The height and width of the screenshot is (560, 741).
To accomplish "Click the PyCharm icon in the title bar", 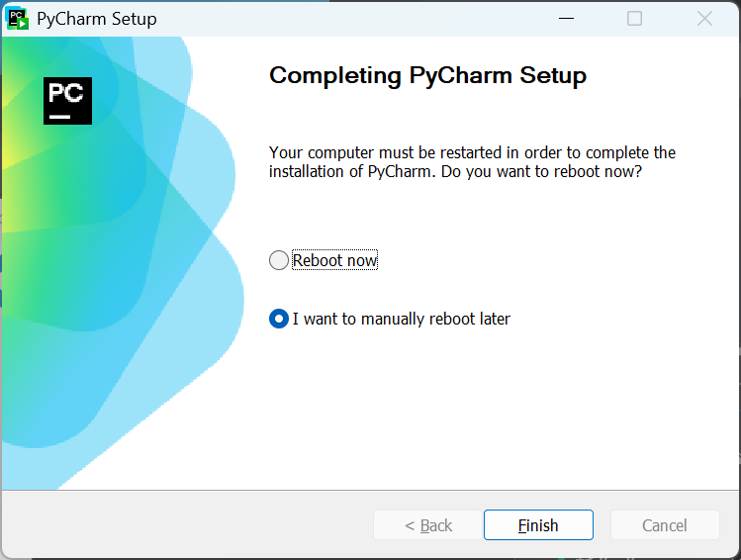I will click(x=18, y=19).
